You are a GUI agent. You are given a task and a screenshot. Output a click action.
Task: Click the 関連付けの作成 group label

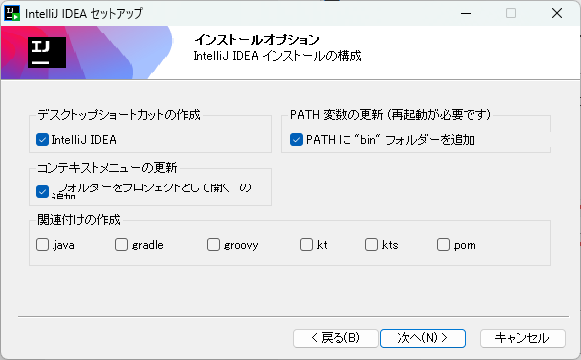click(x=79, y=220)
